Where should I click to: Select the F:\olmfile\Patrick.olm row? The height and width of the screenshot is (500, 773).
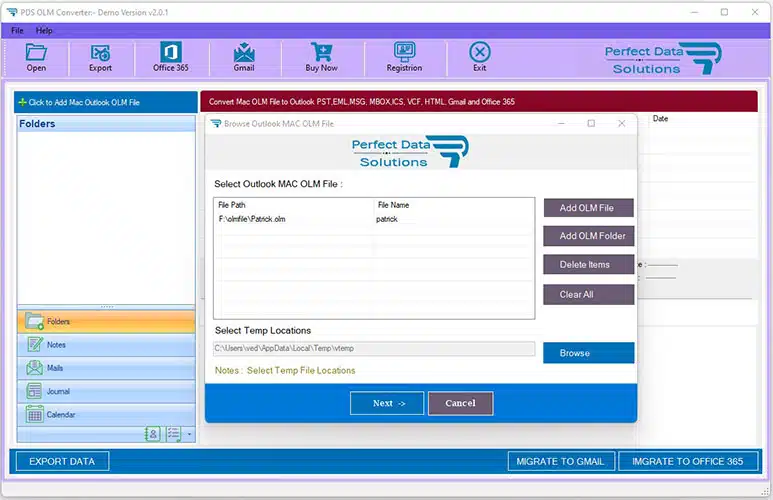[374, 219]
